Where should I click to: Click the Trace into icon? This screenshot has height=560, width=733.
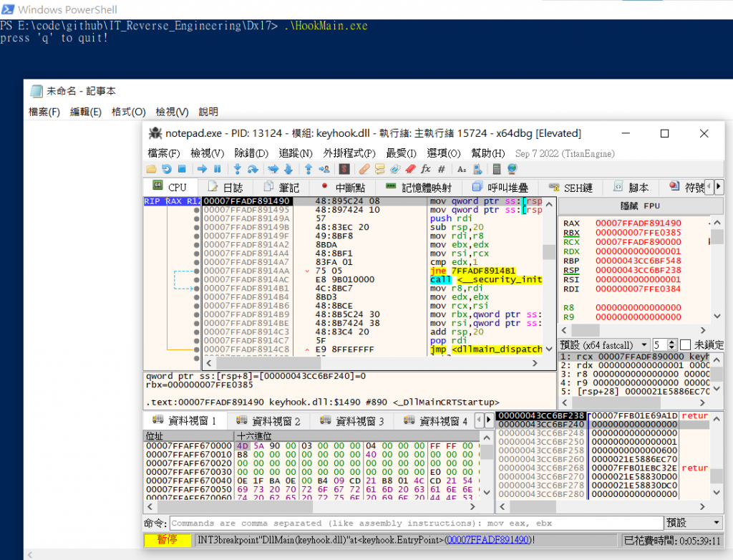[x=273, y=169]
